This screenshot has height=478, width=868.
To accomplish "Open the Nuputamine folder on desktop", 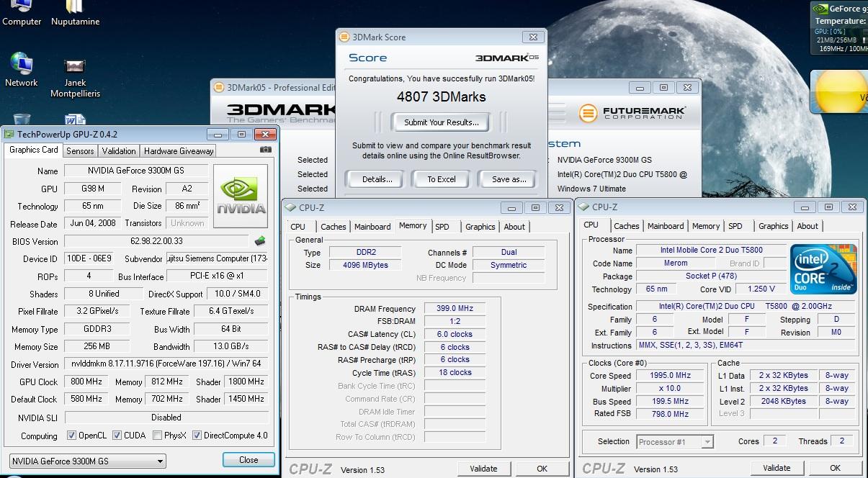I will 75,14.
